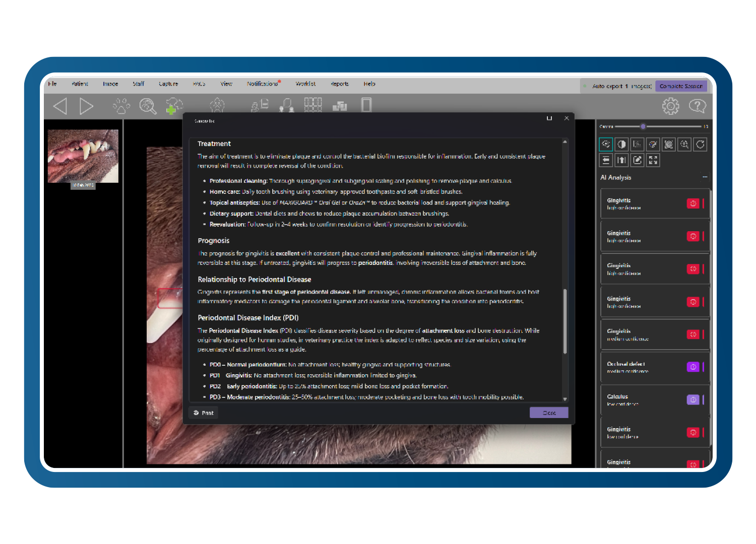Select the contrast adjustment tool icon
Viewport: 756px width, 544px height.
click(x=622, y=145)
